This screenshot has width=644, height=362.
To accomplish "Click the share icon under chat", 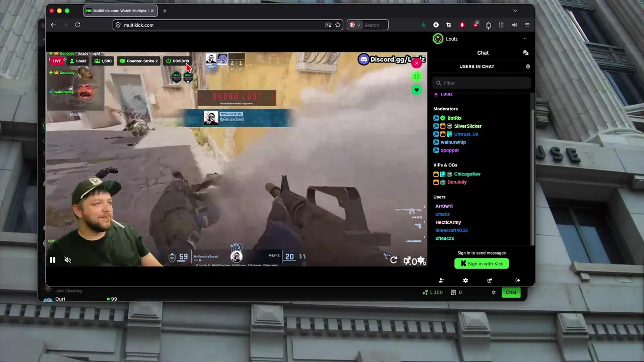I will pyautogui.click(x=490, y=280).
